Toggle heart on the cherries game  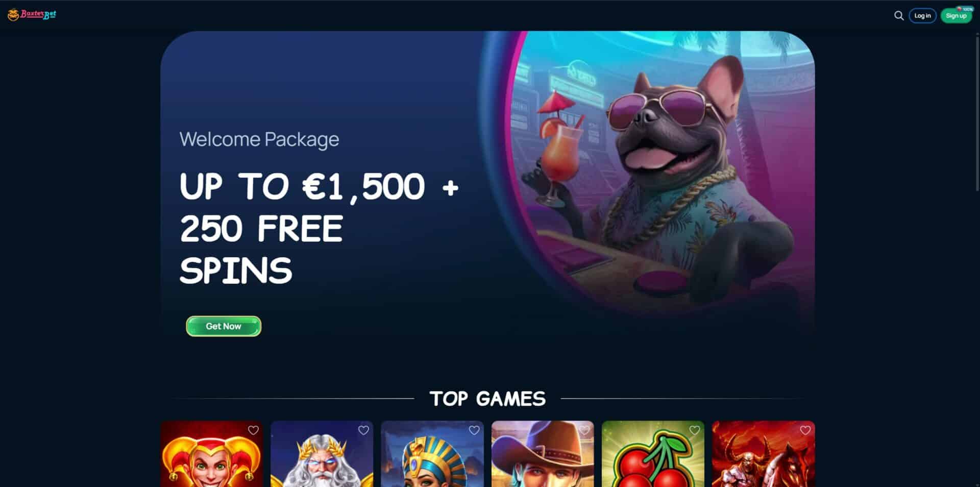pos(695,430)
